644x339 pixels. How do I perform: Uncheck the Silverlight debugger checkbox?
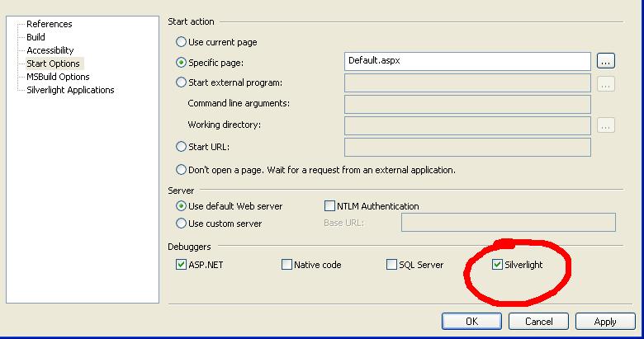(497, 265)
